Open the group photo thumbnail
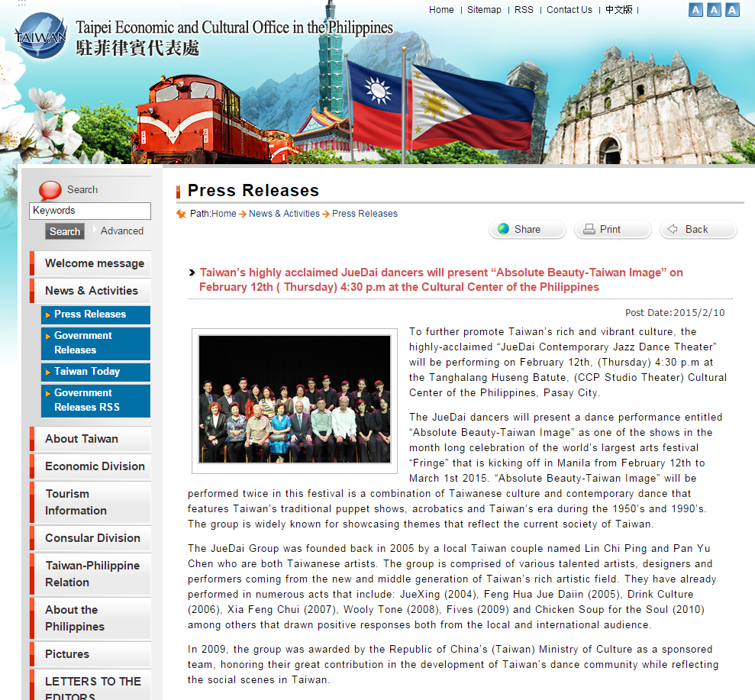 click(295, 399)
